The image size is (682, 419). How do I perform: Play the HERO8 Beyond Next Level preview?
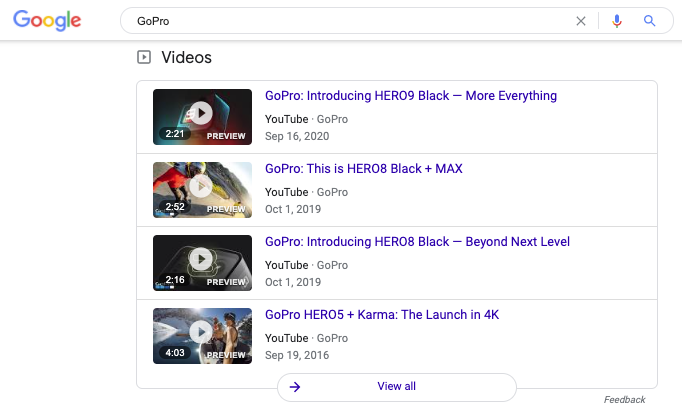tap(202, 260)
